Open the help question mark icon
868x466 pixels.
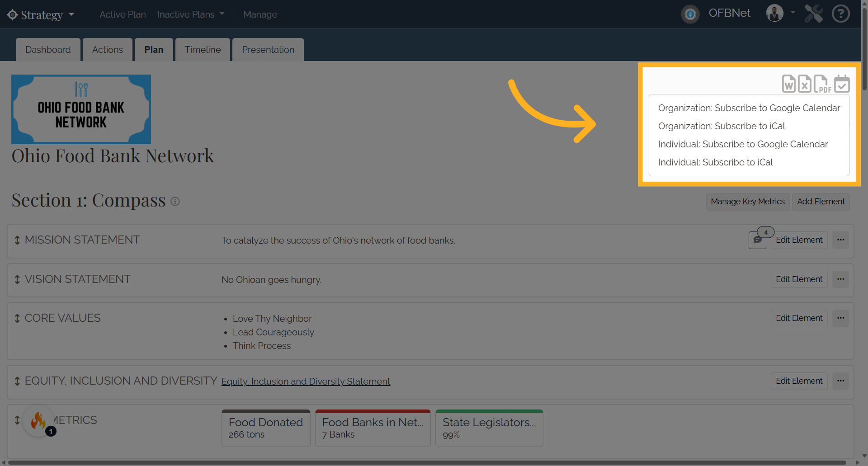pyautogui.click(x=841, y=14)
